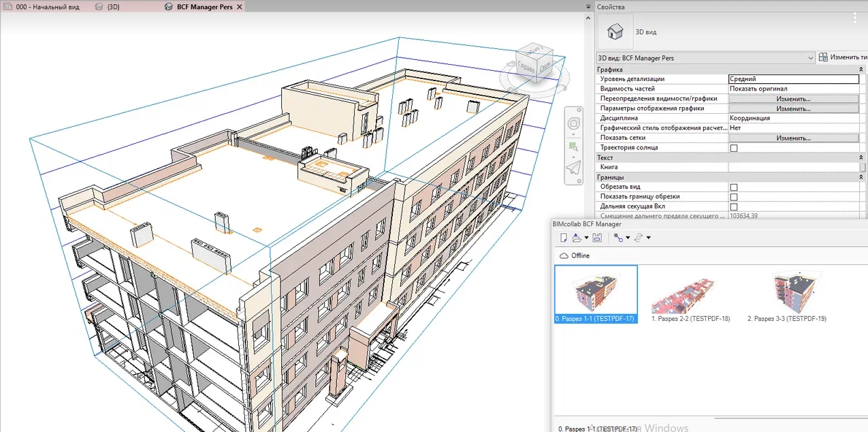868x432 pixels.
Task: Collapse the Графика properties section
Action: coord(861,70)
